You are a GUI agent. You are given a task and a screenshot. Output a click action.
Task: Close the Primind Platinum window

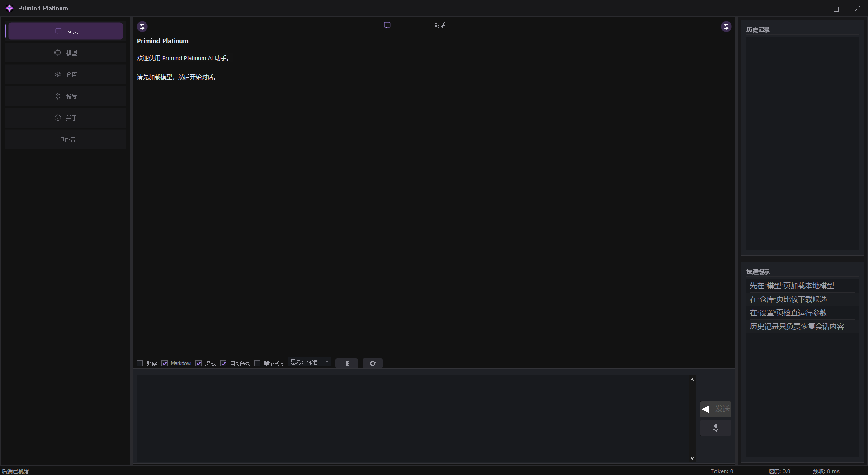(858, 9)
